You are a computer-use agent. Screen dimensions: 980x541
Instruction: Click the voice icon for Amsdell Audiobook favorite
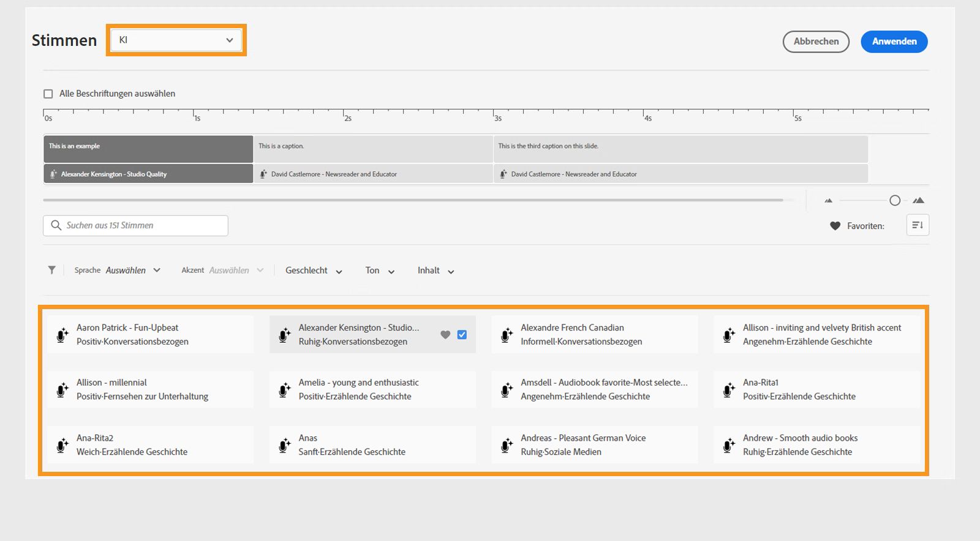pyautogui.click(x=507, y=390)
